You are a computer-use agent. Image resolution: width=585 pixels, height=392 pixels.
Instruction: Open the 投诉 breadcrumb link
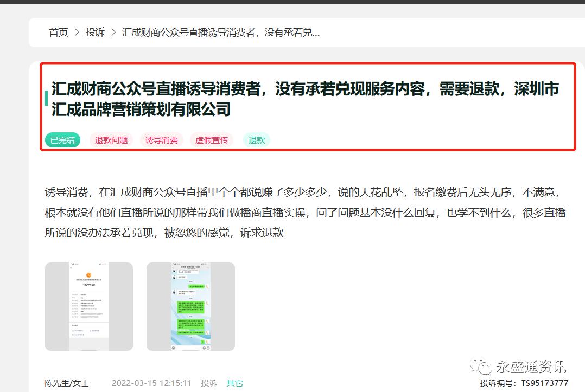pos(95,33)
